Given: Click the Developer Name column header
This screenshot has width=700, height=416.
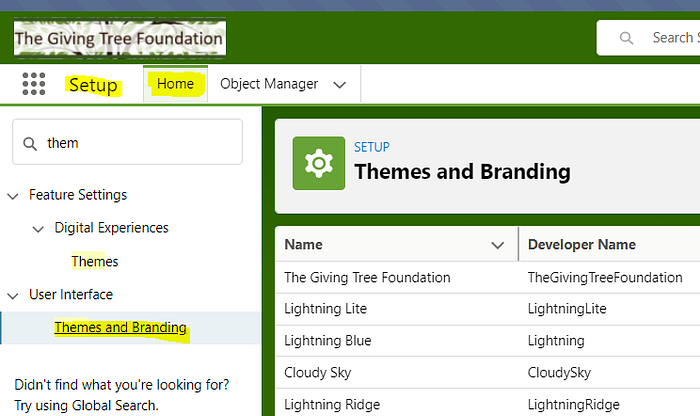Looking at the screenshot, I should click(582, 245).
